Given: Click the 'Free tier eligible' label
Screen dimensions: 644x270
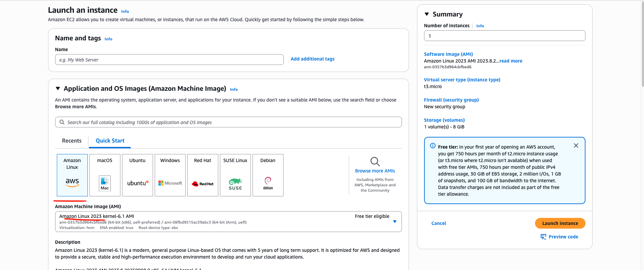Looking at the screenshot, I should [372, 216].
